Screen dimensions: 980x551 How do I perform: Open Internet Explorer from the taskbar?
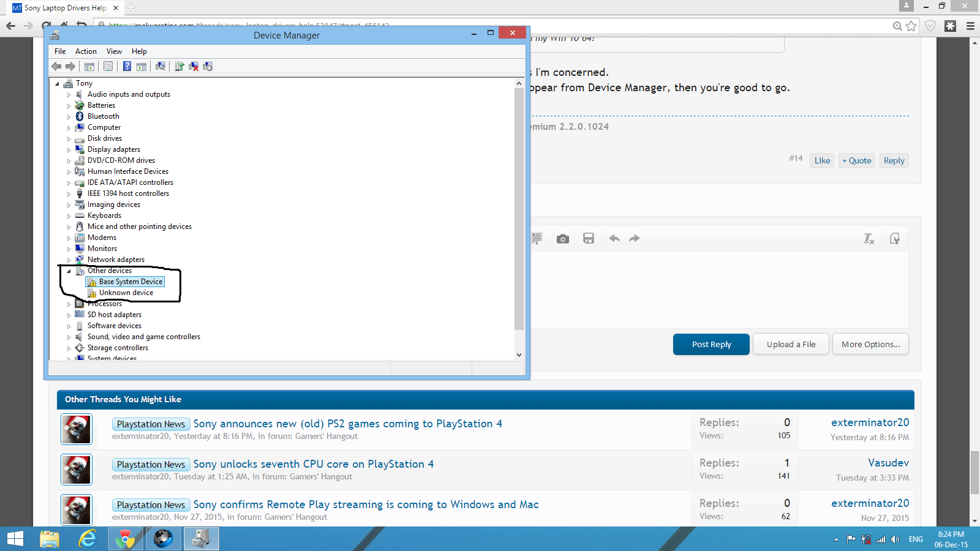click(x=88, y=539)
